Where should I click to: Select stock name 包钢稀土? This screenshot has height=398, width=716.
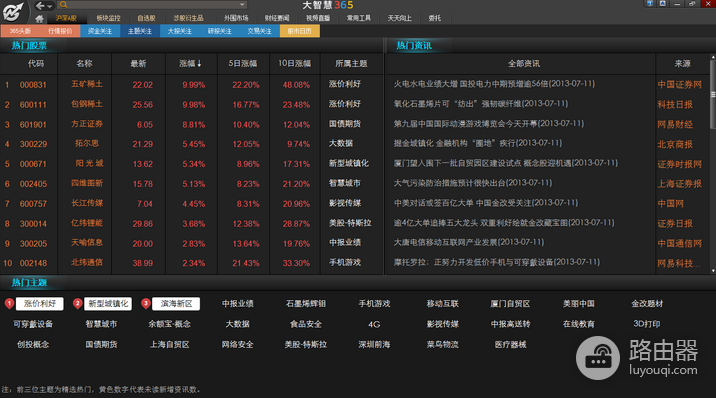pyautogui.click(x=87, y=105)
